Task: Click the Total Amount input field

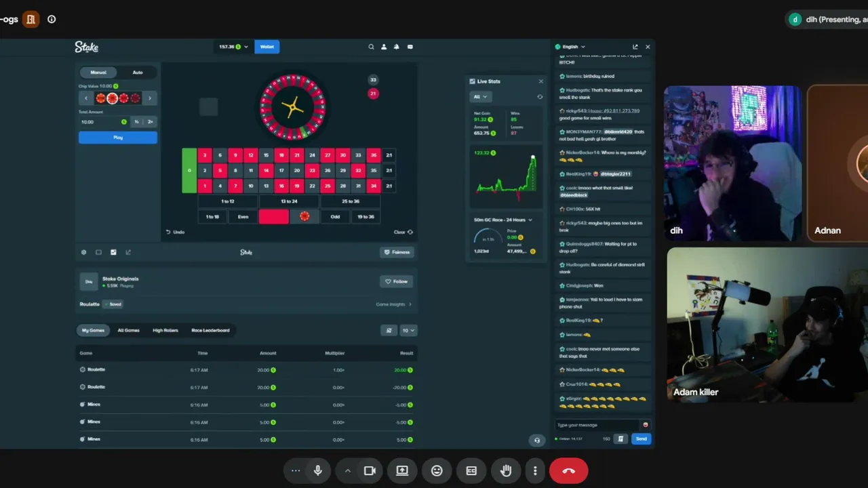Action: click(x=104, y=122)
